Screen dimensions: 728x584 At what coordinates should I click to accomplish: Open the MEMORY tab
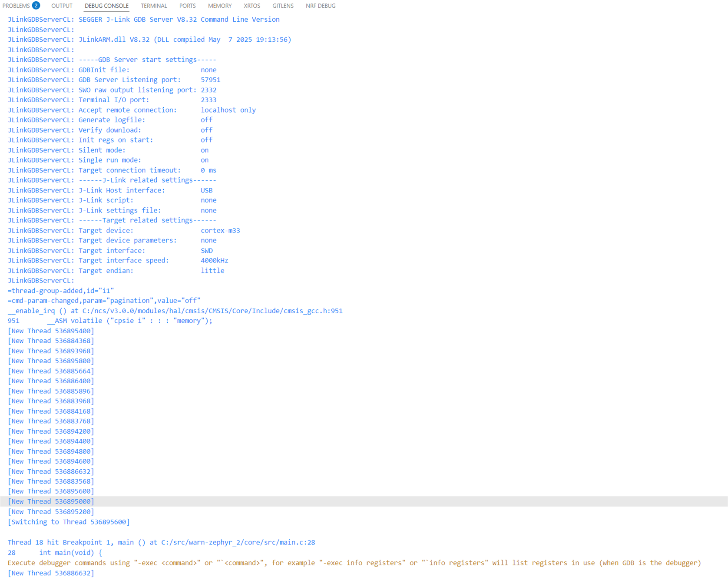(220, 6)
